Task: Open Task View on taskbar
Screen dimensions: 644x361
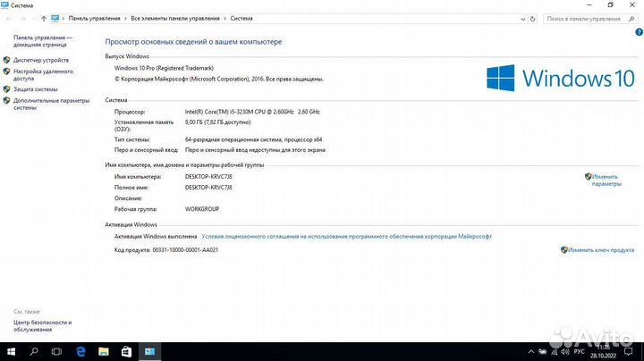Action: [x=56, y=351]
